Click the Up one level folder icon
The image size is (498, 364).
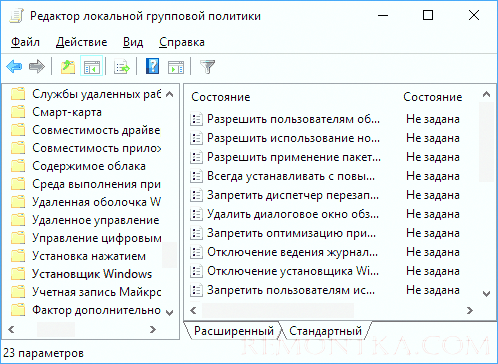tap(68, 67)
